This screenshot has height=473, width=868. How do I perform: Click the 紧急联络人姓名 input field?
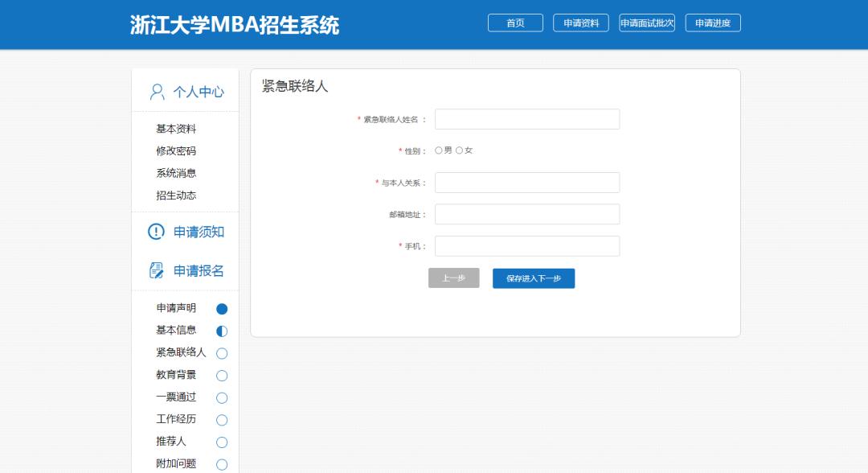(526, 118)
